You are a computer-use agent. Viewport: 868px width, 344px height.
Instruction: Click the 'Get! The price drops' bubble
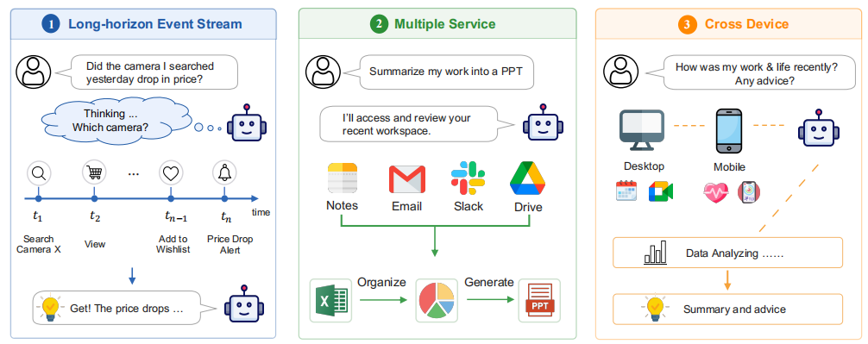tap(124, 308)
